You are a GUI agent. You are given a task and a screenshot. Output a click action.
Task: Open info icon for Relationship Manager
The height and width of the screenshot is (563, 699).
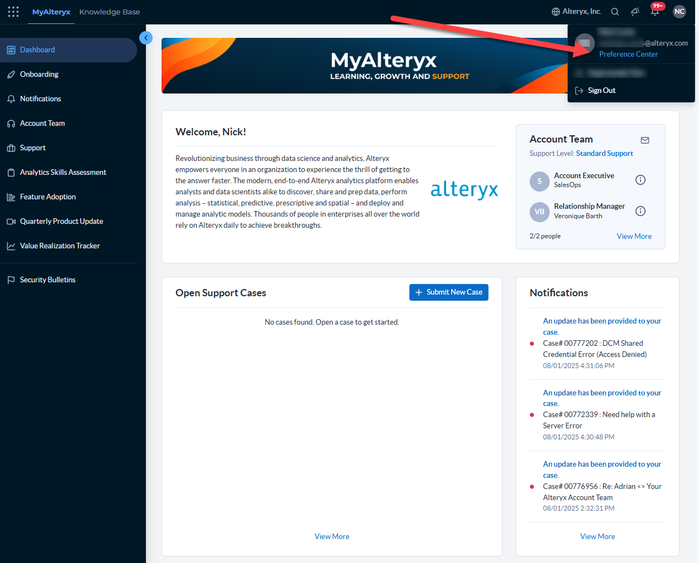640,211
